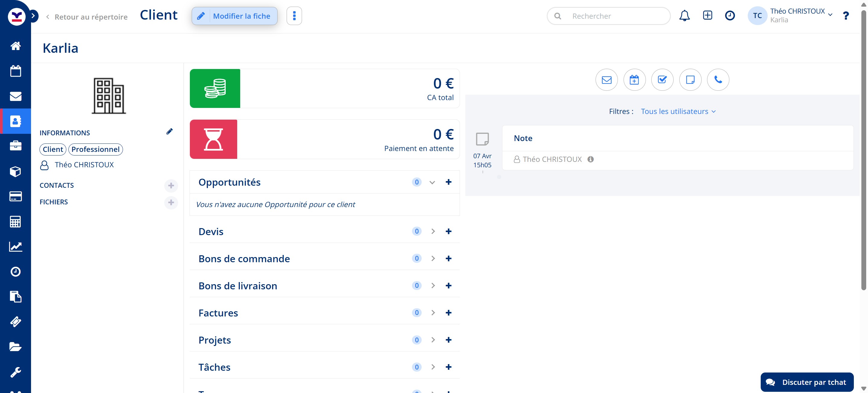The width and height of the screenshot is (868, 393).
Task: Add a new contact with plus button
Action: [x=171, y=185]
